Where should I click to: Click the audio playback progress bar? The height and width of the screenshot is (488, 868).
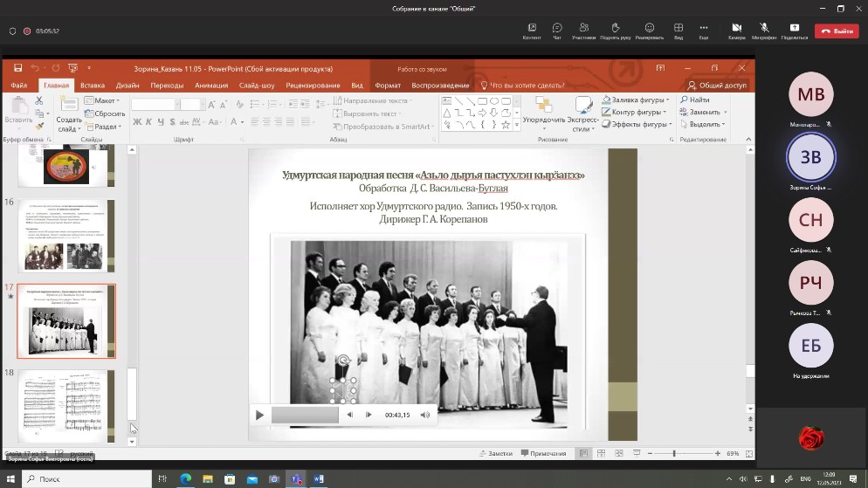point(305,415)
